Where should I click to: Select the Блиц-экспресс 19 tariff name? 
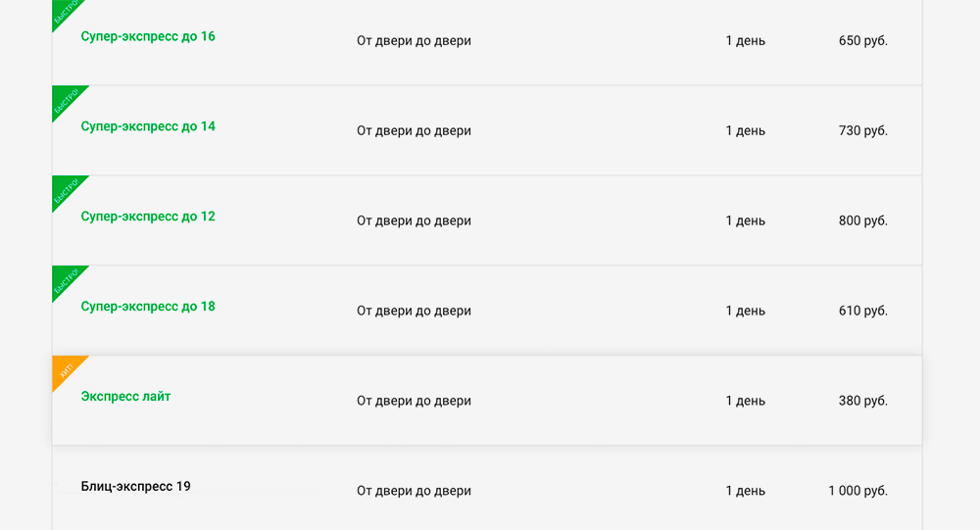click(135, 486)
